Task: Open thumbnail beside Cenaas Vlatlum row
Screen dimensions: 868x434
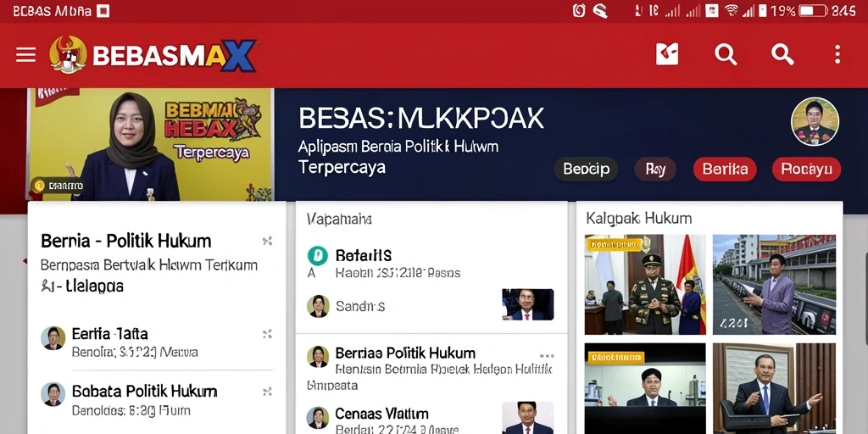Action: coord(528,418)
